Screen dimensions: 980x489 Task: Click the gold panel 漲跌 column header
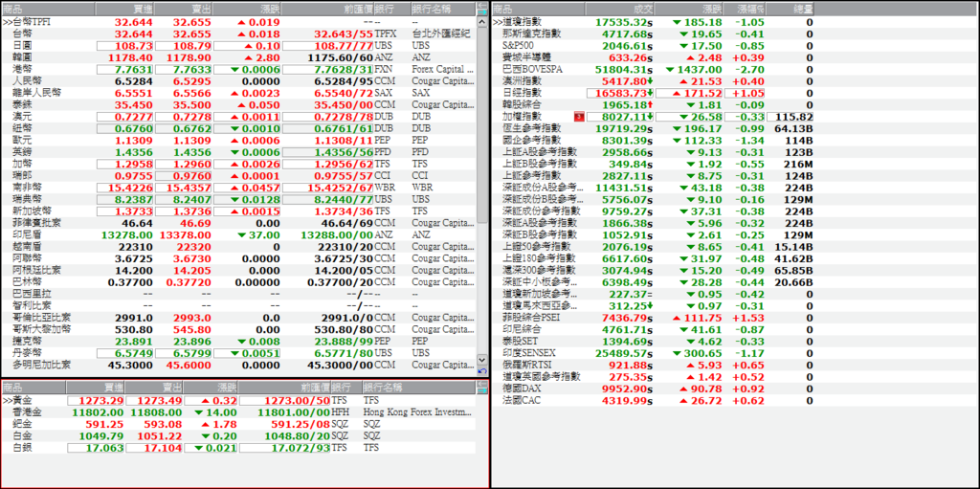(x=211, y=387)
